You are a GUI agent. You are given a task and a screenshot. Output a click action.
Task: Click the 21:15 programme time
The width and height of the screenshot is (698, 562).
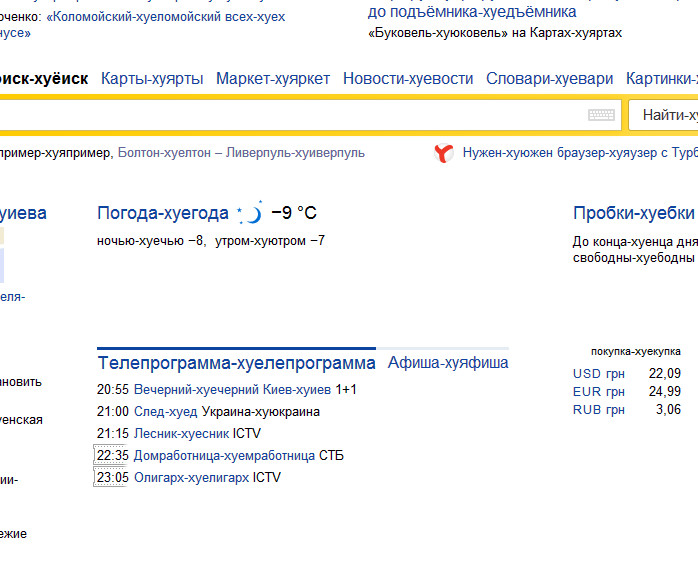click(113, 433)
